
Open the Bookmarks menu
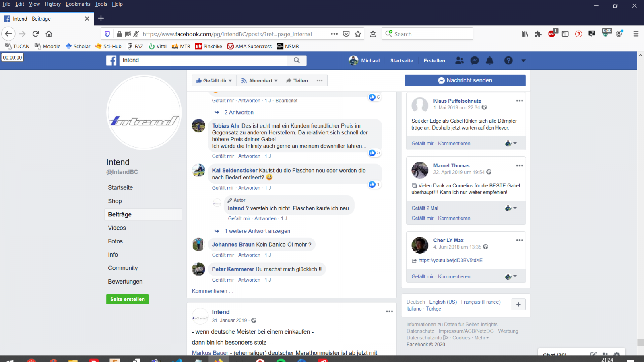click(x=78, y=4)
